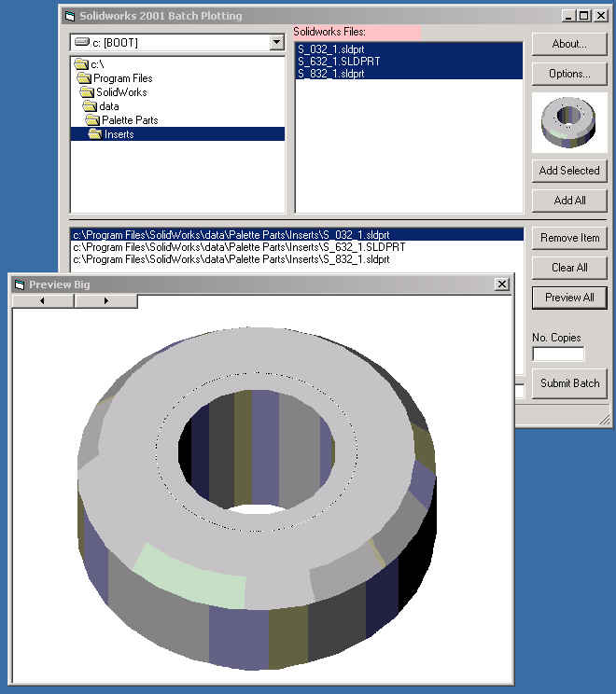Viewport: 616px width, 694px height.
Task: Close the Preview Big window
Action: pyautogui.click(x=501, y=285)
